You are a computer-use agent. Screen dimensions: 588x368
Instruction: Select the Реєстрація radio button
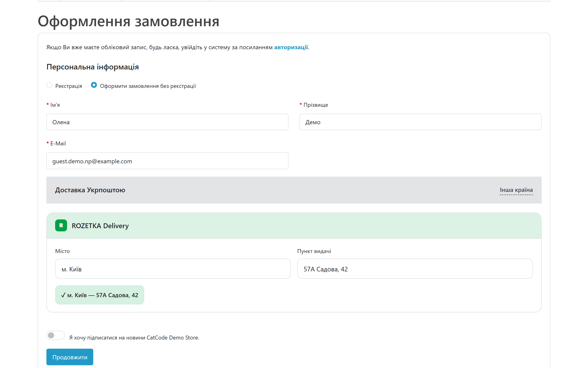pos(49,85)
